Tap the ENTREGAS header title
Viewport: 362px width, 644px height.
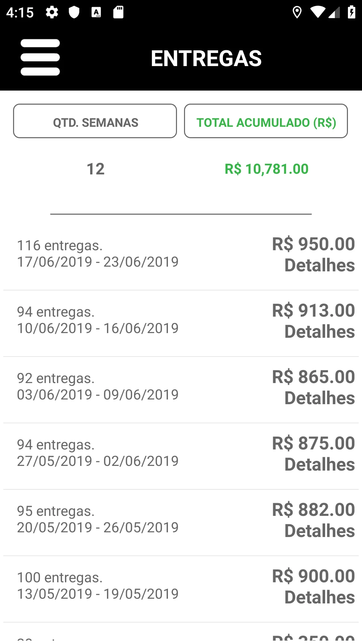206,58
